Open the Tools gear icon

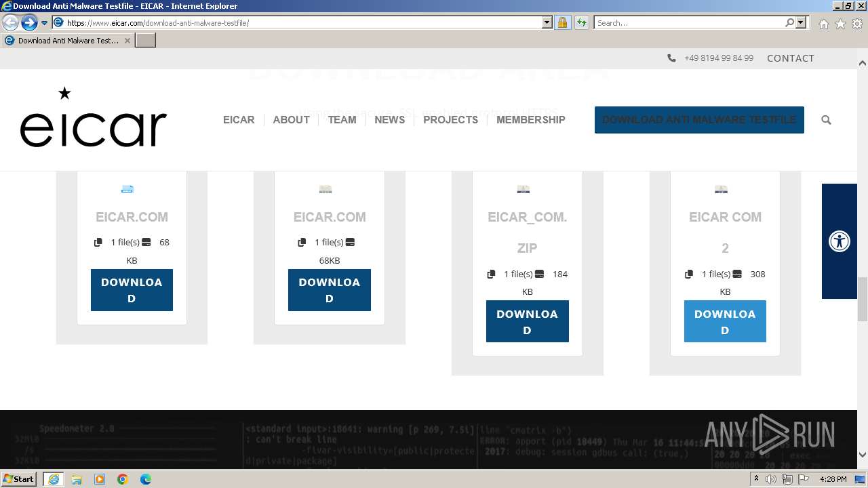[857, 24]
